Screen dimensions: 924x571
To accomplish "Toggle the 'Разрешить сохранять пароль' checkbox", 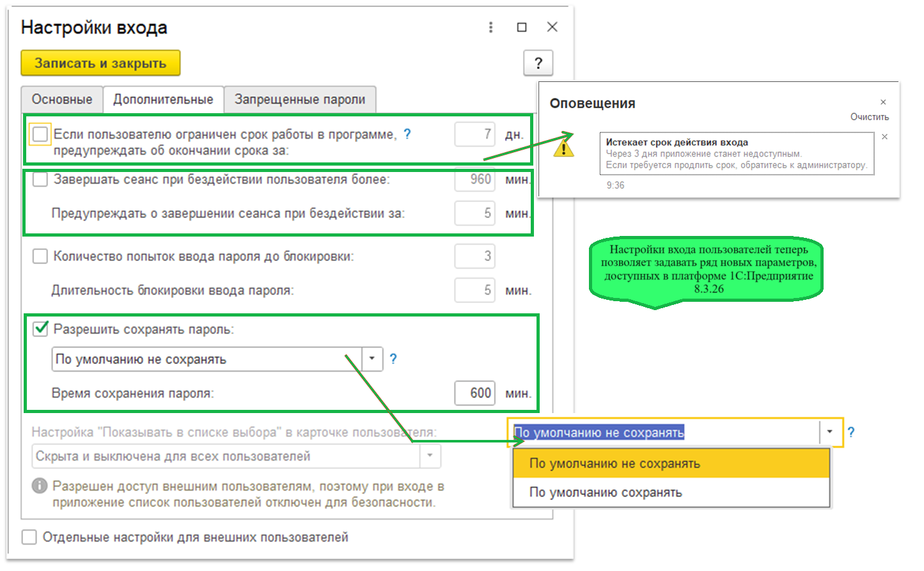I will pos(40,329).
